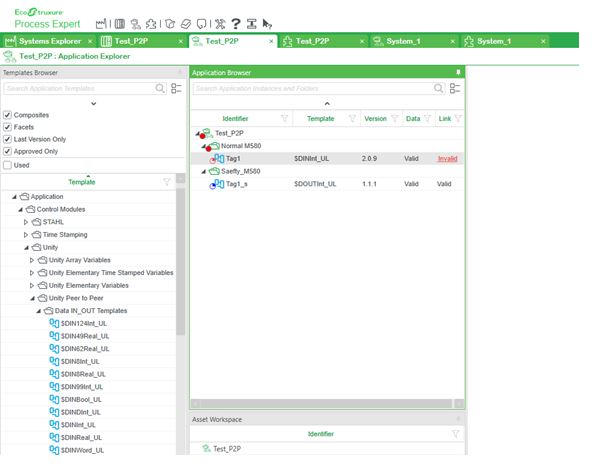The image size is (595, 467).
Task: Click the context help pointer toolbar icon
Action: point(267,24)
